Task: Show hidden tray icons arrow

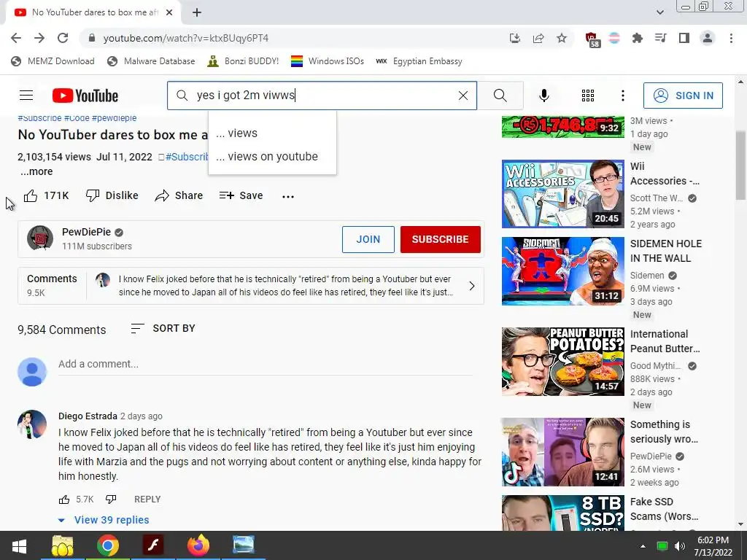Action: [643, 546]
